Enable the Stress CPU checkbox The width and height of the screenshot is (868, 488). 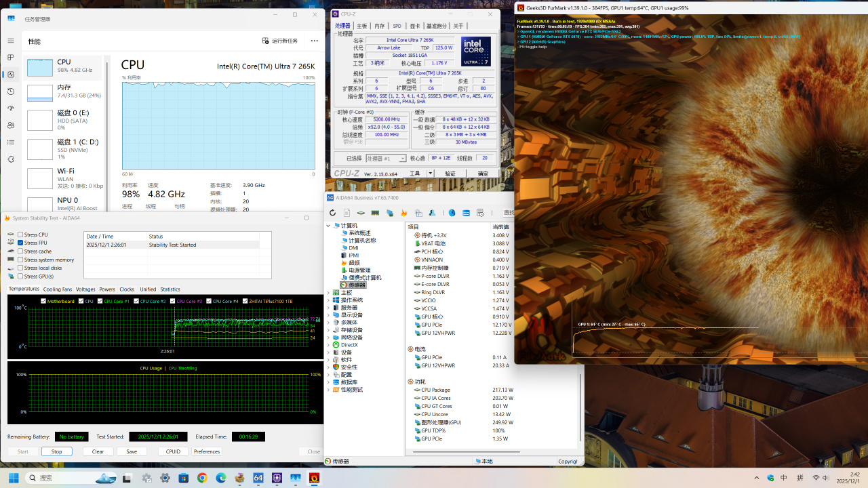[20, 235]
